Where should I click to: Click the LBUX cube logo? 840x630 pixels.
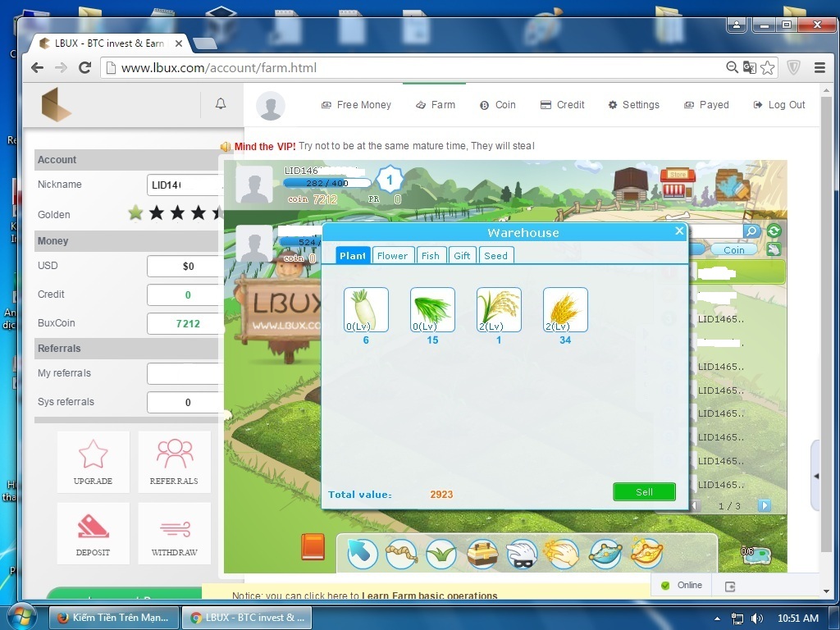click(56, 104)
